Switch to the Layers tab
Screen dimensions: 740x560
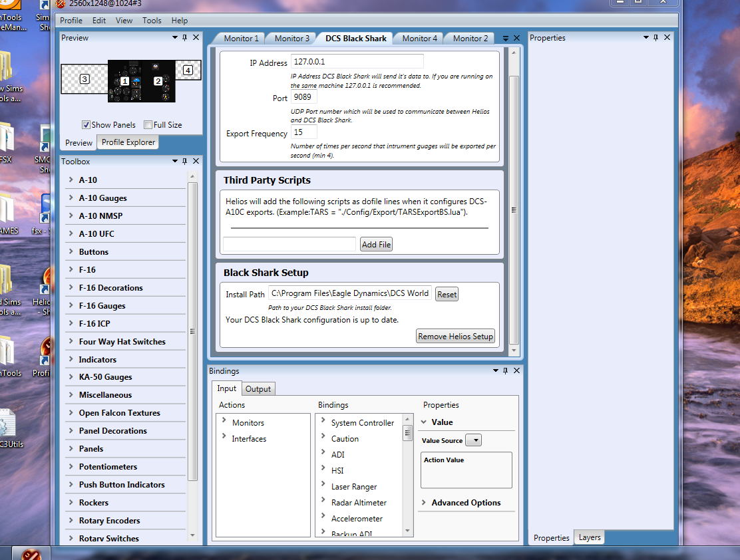590,537
